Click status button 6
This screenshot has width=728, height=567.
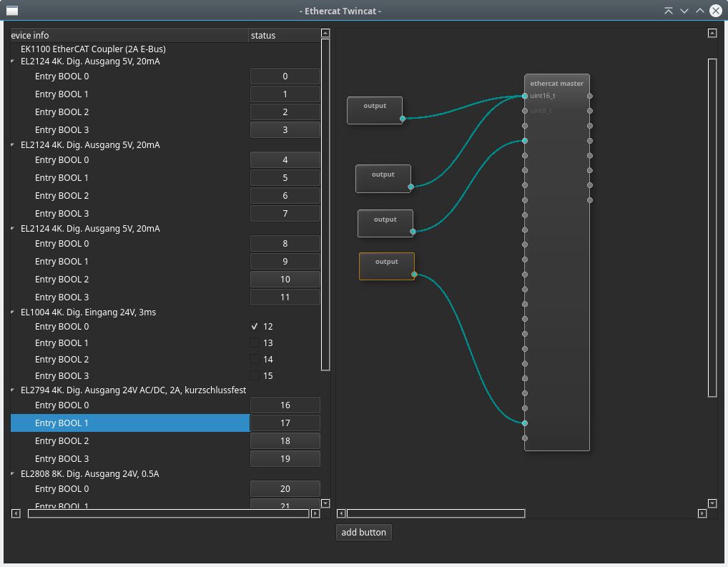pos(285,195)
